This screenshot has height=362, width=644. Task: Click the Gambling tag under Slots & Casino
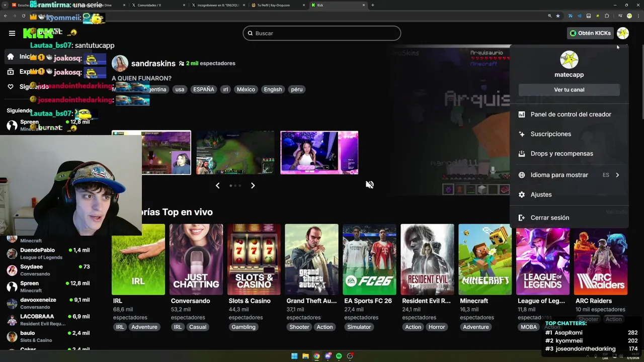[x=244, y=327]
